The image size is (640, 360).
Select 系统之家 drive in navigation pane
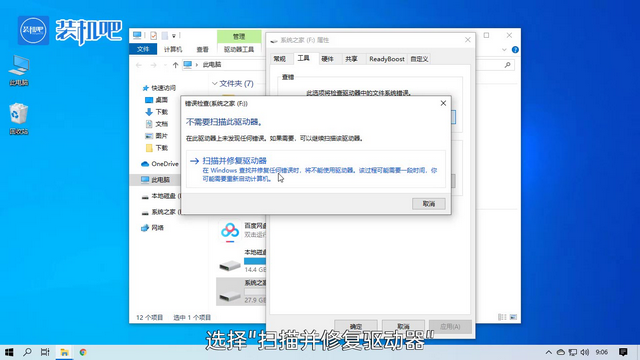160,212
